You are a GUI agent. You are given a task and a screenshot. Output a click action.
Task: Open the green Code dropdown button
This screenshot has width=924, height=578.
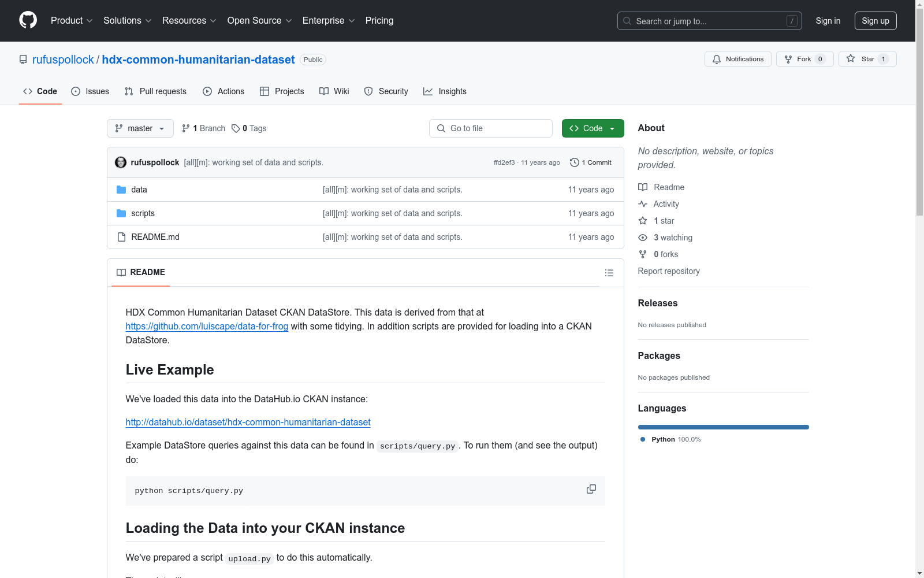pyautogui.click(x=593, y=128)
